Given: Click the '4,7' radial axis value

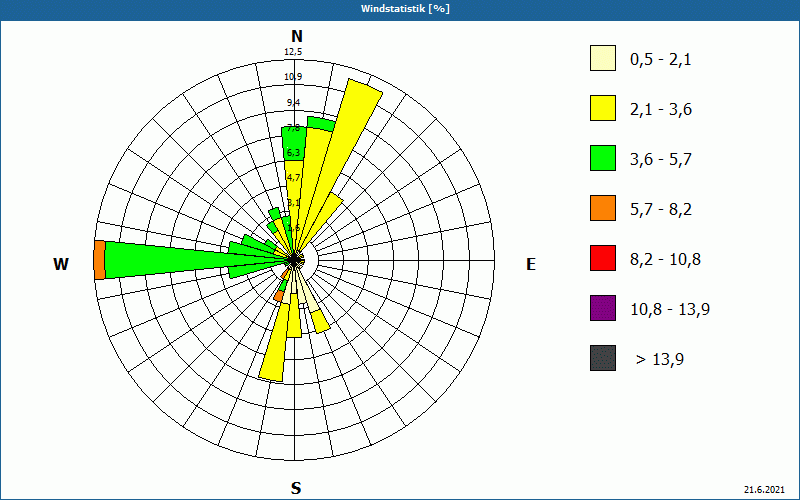Looking at the screenshot, I should (x=293, y=178).
